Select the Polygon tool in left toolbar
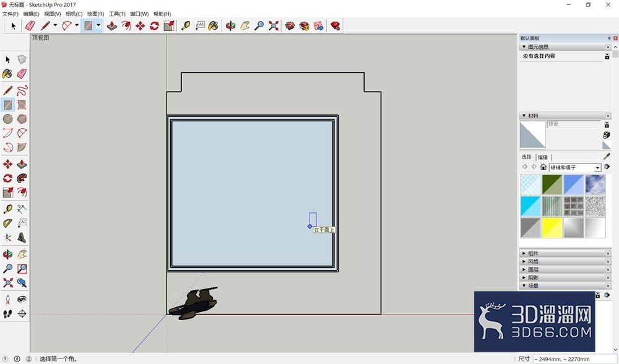This screenshot has height=364, width=619. (22, 119)
